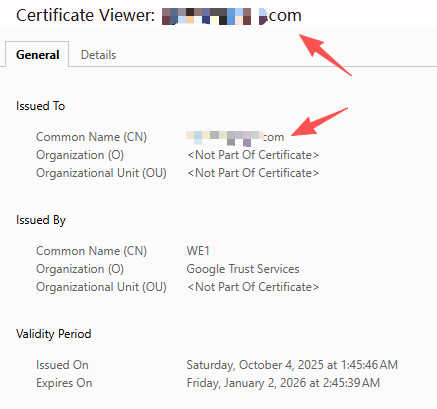The image size is (437, 409).
Task: Switch to the Details tab
Action: click(x=98, y=55)
